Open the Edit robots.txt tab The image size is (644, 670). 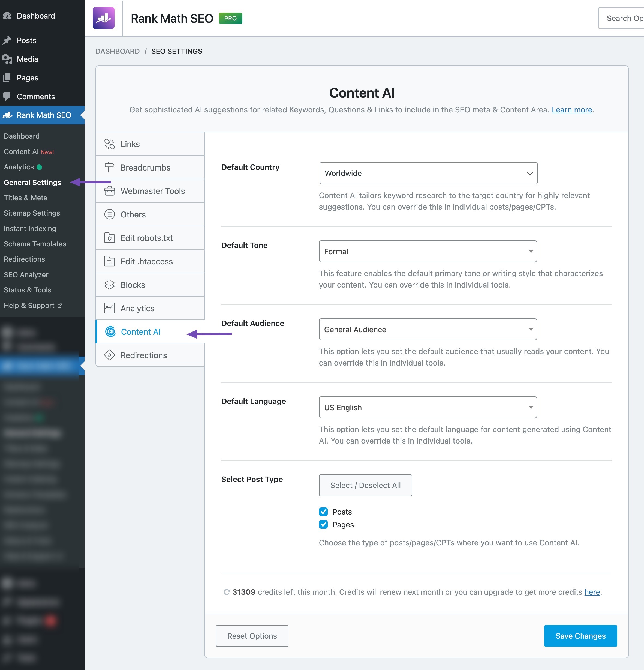coord(150,238)
